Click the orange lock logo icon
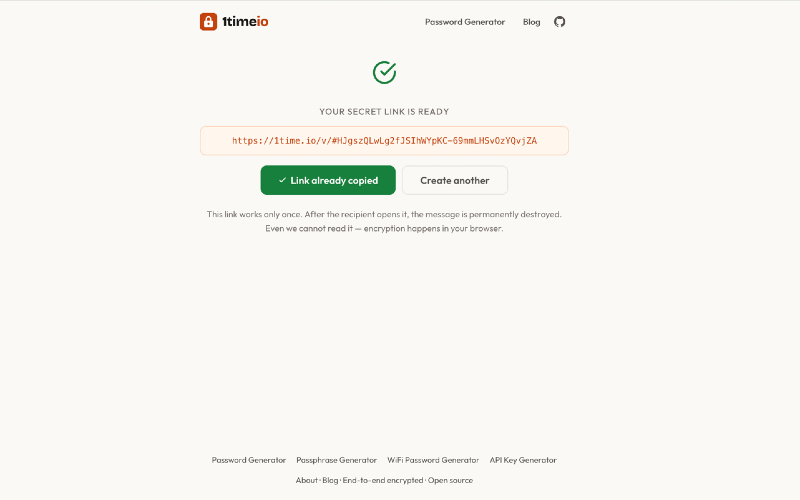The height and width of the screenshot is (500, 800). [x=208, y=22]
